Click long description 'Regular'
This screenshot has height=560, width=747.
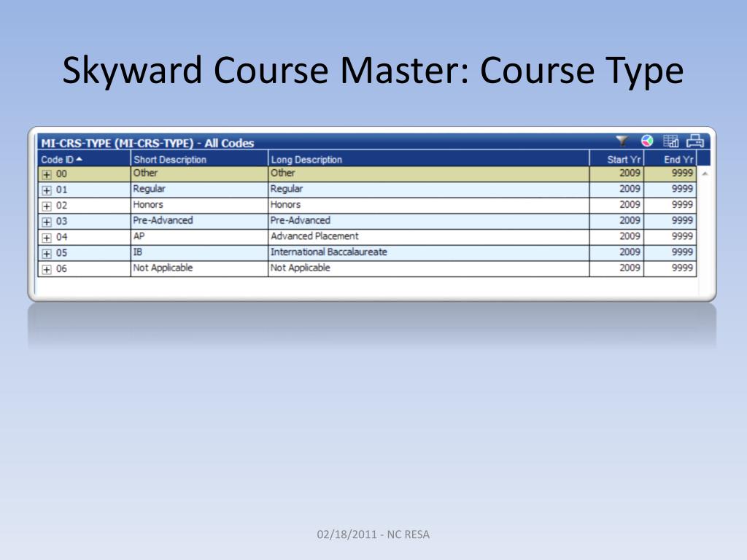[x=286, y=189]
